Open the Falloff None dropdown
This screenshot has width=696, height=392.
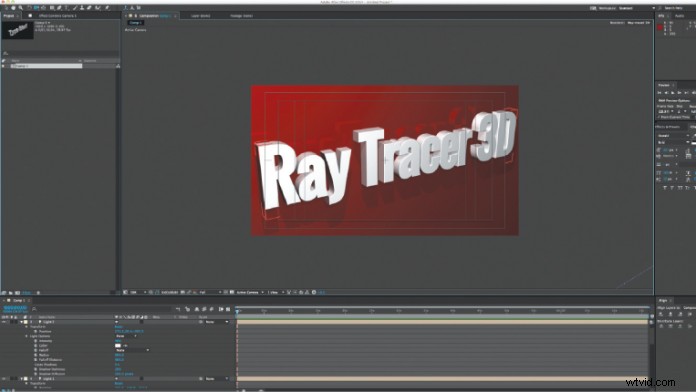133,350
